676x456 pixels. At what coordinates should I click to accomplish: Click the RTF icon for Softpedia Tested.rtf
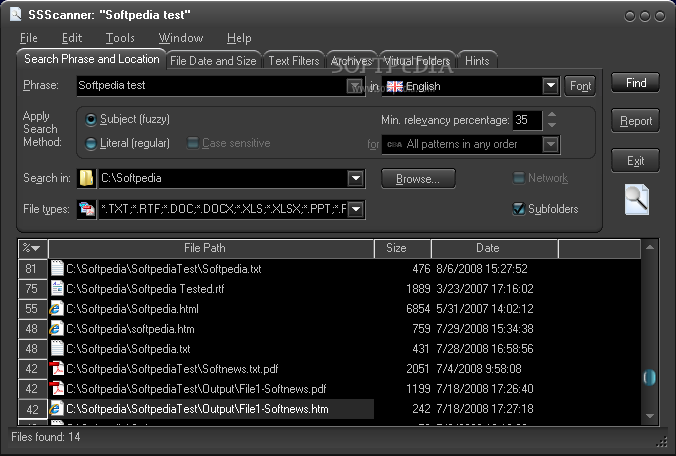(x=57, y=288)
